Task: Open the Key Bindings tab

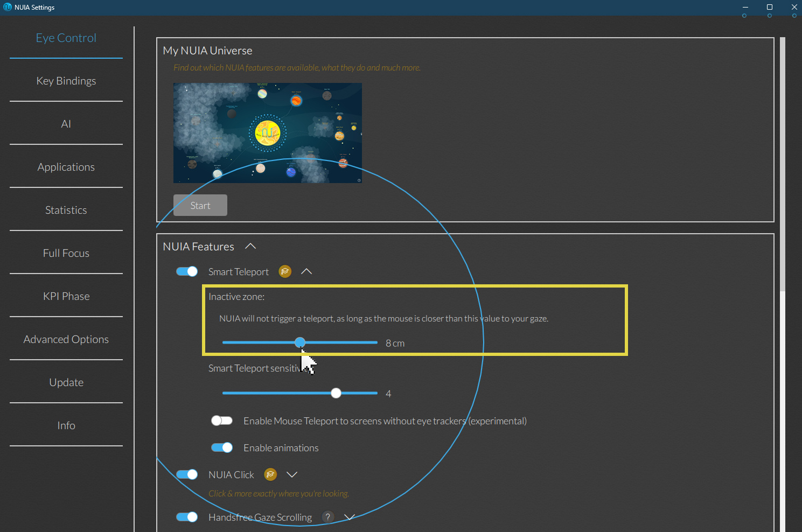Action: pos(66,81)
